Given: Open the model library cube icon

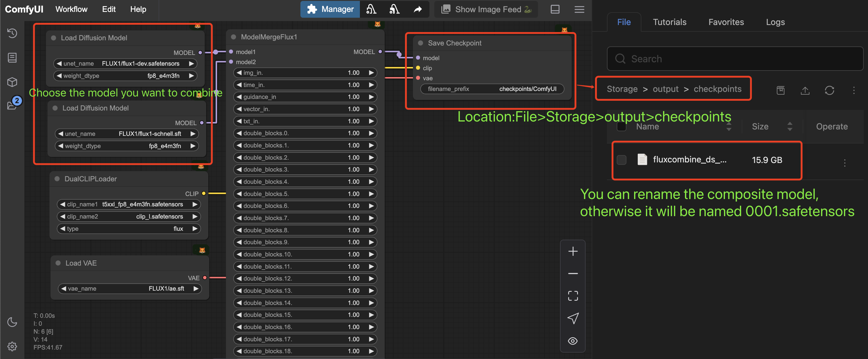Looking at the screenshot, I should 12,82.
